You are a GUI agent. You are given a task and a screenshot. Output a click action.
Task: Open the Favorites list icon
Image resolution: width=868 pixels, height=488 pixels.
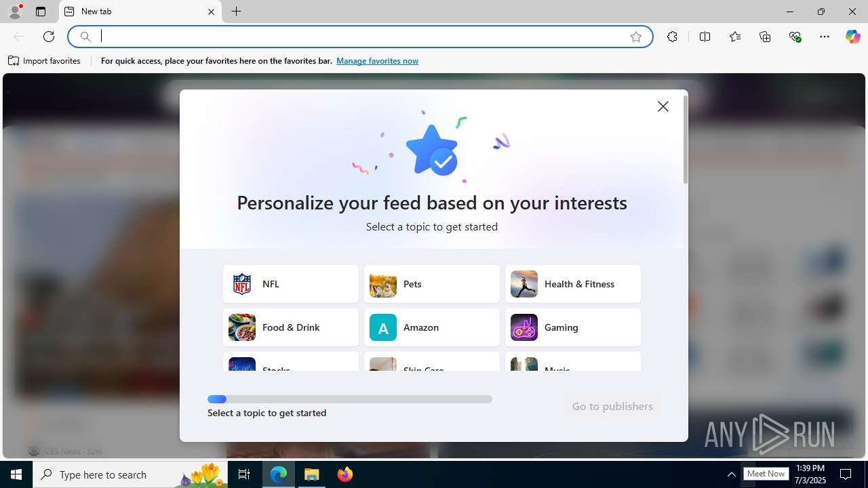tap(735, 37)
